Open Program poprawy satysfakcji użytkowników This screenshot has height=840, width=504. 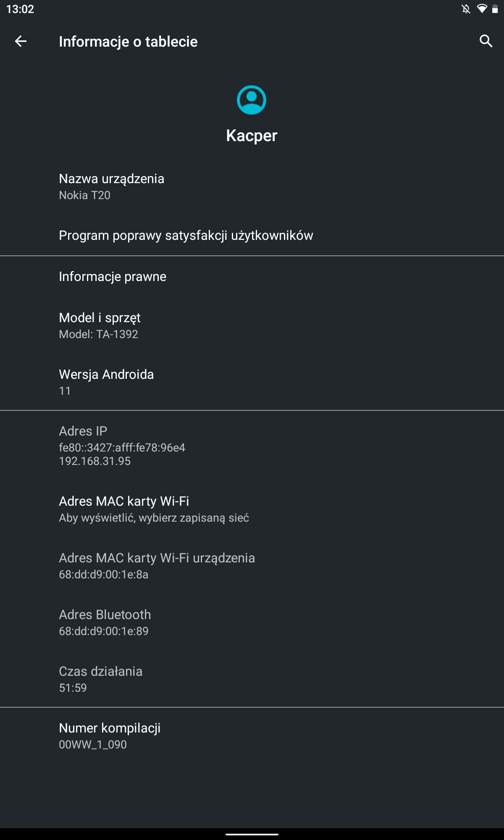pyautogui.click(x=252, y=235)
